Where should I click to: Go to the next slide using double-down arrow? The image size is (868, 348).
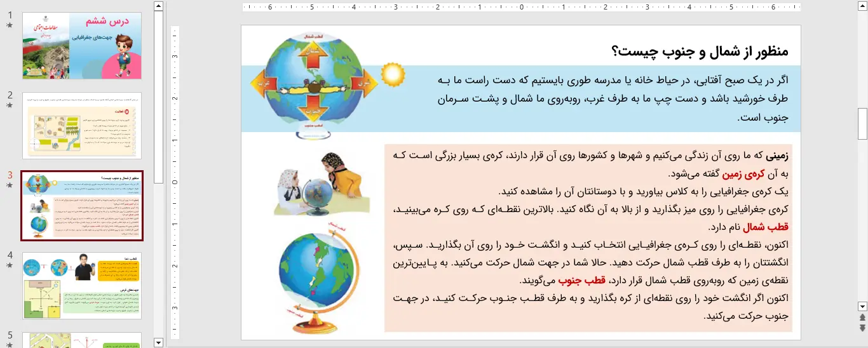(862, 328)
